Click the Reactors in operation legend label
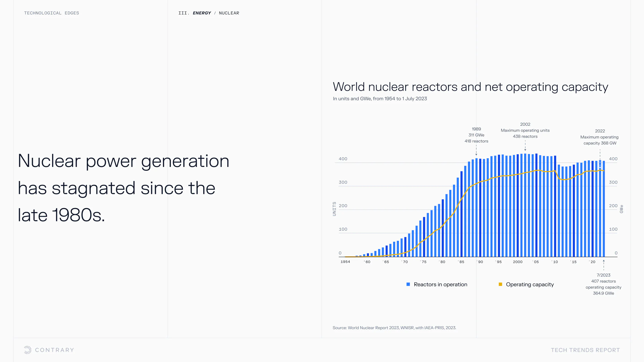Viewport: 644px width, 362px height. pyautogui.click(x=440, y=284)
